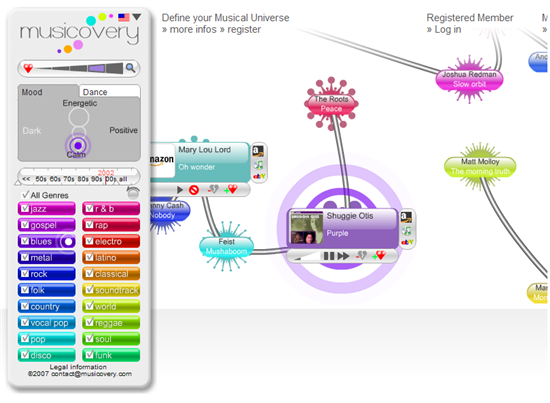Image resolution: width=550 pixels, height=403 pixels.
Task: Toggle the vocal pop genre checkbox
Action: [x=25, y=322]
